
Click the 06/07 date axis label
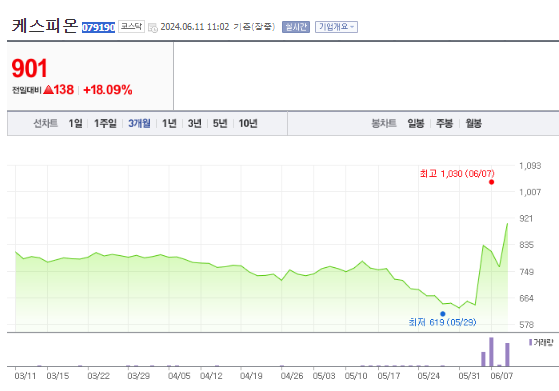tap(502, 376)
